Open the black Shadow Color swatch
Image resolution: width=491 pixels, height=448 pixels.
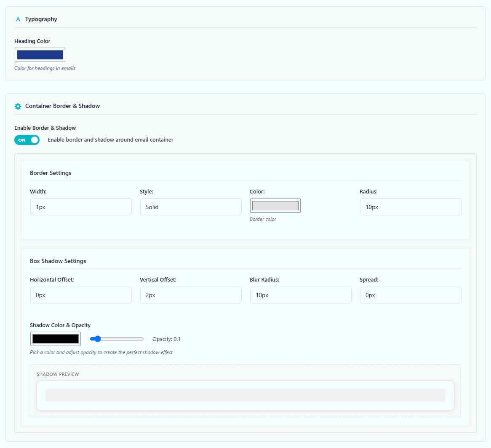(x=56, y=339)
